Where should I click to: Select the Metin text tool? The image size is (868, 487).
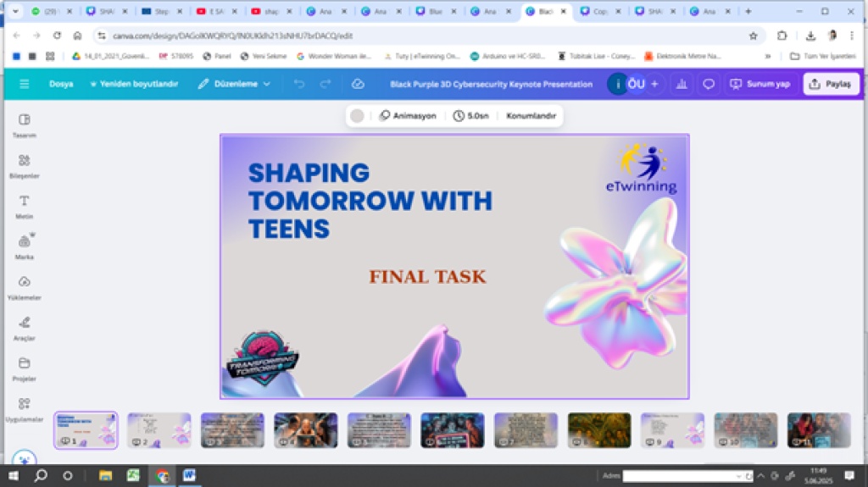pos(24,205)
